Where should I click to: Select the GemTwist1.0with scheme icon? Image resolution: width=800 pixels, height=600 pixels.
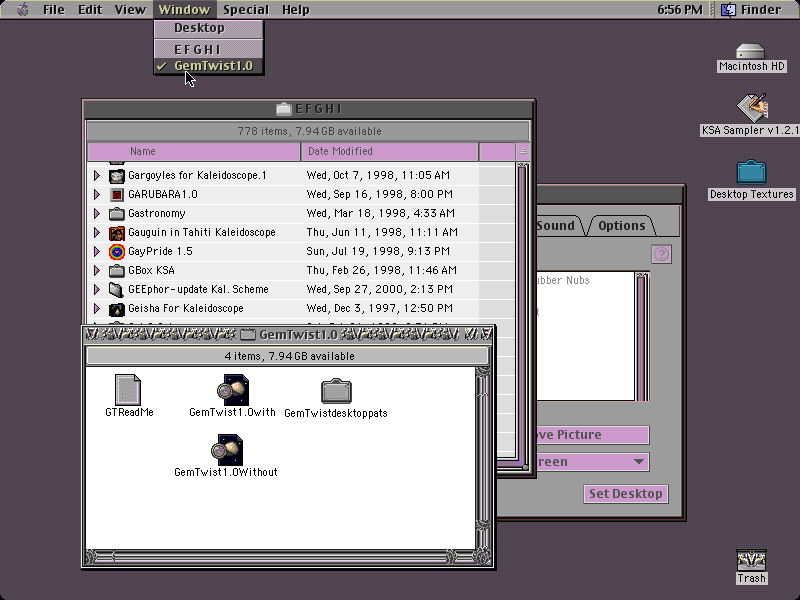(233, 389)
